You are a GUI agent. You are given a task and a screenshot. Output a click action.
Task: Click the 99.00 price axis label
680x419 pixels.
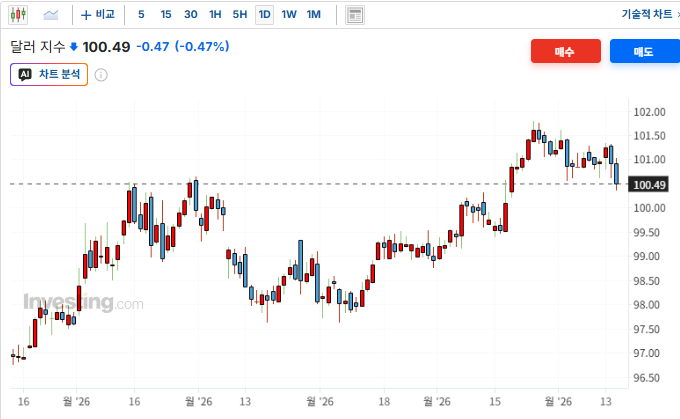point(649,256)
